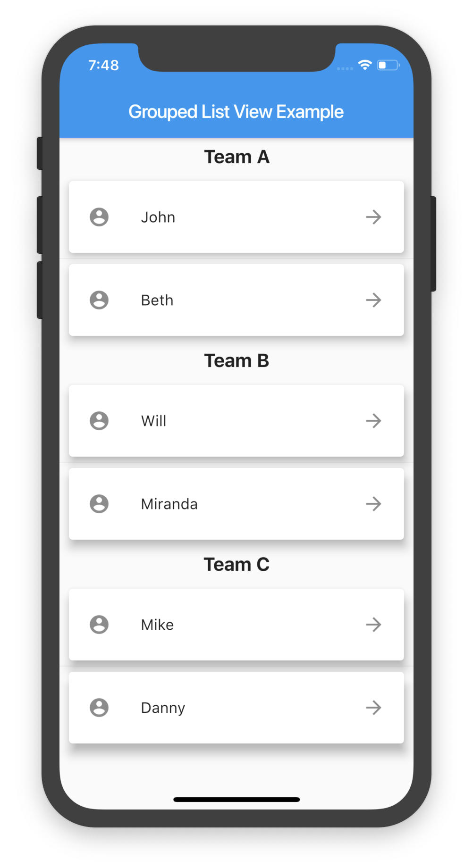Image resolution: width=473 pixels, height=868 pixels.
Task: Click Beth's person avatar icon
Action: pyautogui.click(x=99, y=300)
